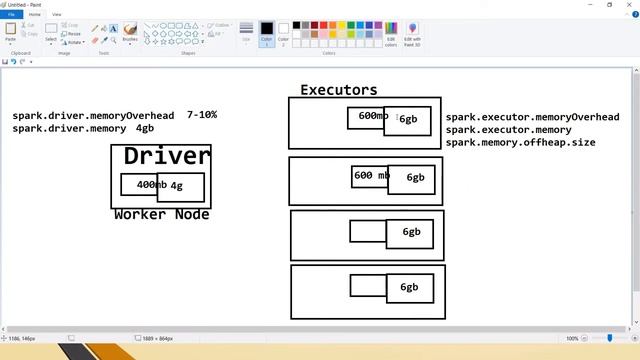
Task: Select the Fill with color bucket tool
Action: pos(104,29)
